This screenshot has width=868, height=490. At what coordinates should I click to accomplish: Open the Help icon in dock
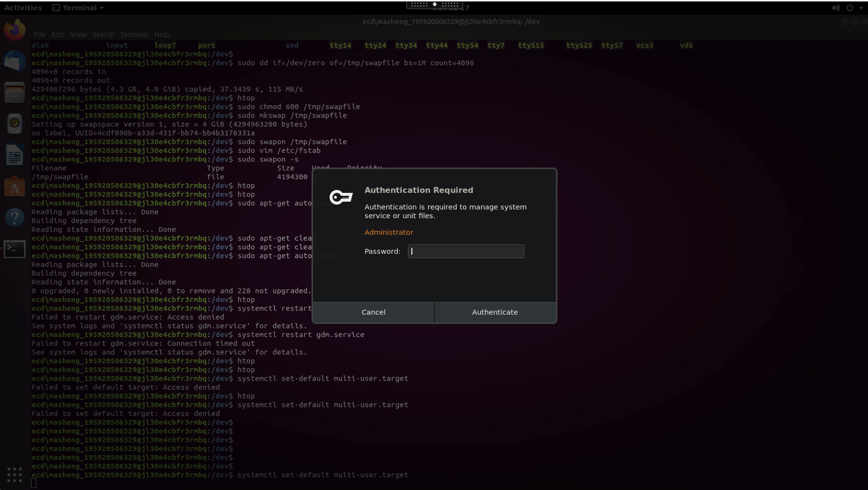click(15, 217)
